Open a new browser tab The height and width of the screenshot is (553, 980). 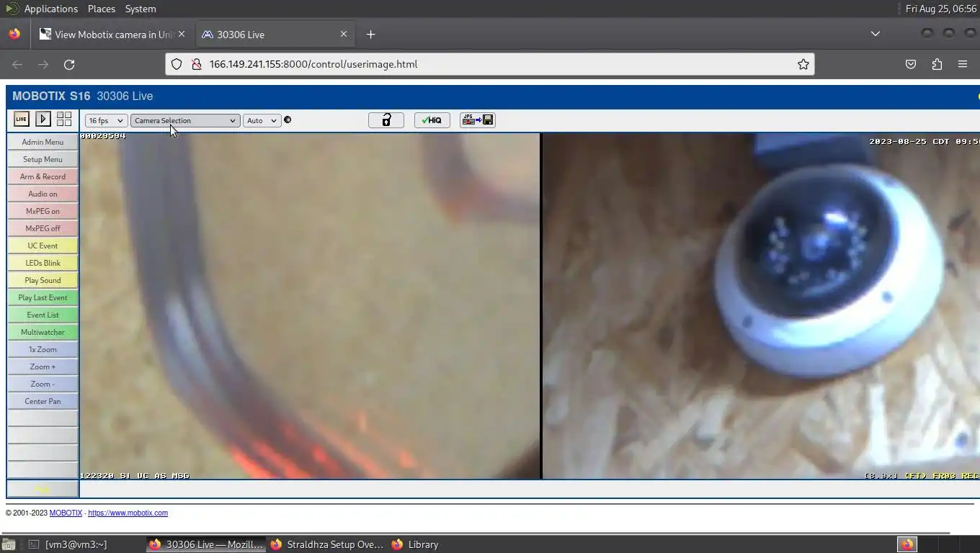370,34
